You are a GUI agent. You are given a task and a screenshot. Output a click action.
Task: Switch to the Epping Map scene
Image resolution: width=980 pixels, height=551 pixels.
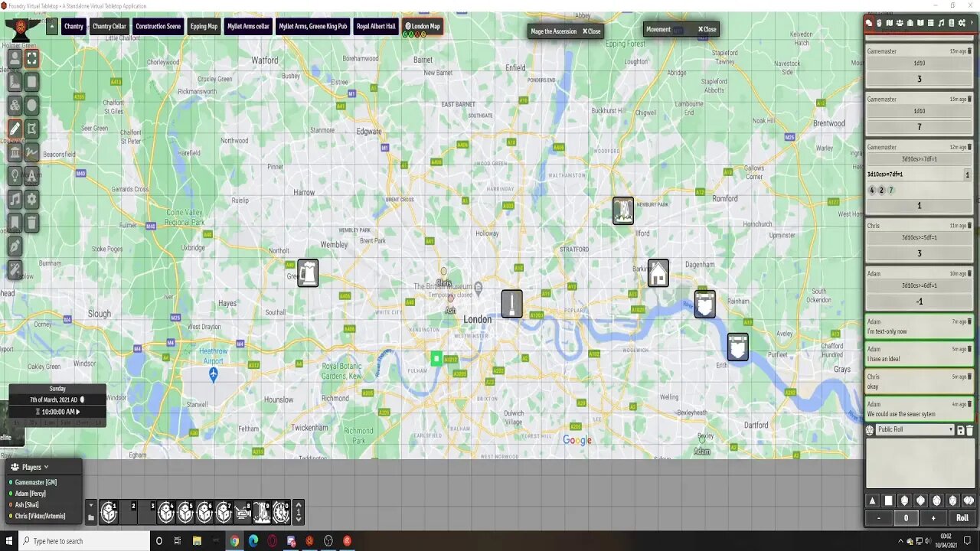pyautogui.click(x=204, y=27)
